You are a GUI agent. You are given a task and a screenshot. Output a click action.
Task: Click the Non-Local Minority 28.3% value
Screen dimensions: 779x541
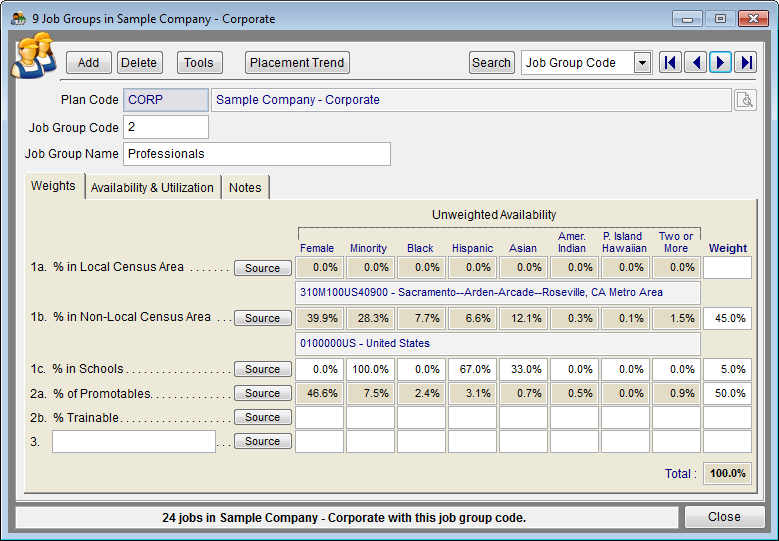click(370, 318)
